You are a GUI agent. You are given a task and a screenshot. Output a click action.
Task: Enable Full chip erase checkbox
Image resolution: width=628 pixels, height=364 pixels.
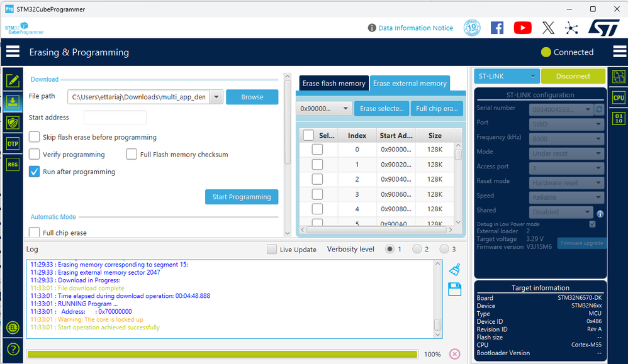(x=35, y=232)
